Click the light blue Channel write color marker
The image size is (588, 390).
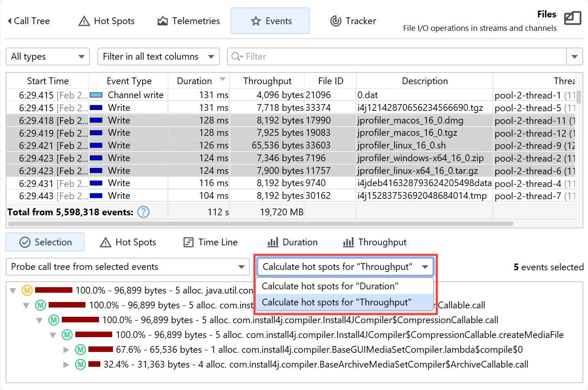point(96,95)
